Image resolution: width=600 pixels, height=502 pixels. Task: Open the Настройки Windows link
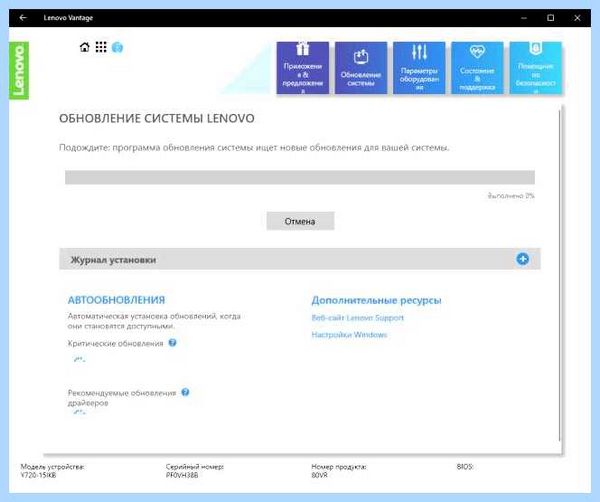[349, 335]
